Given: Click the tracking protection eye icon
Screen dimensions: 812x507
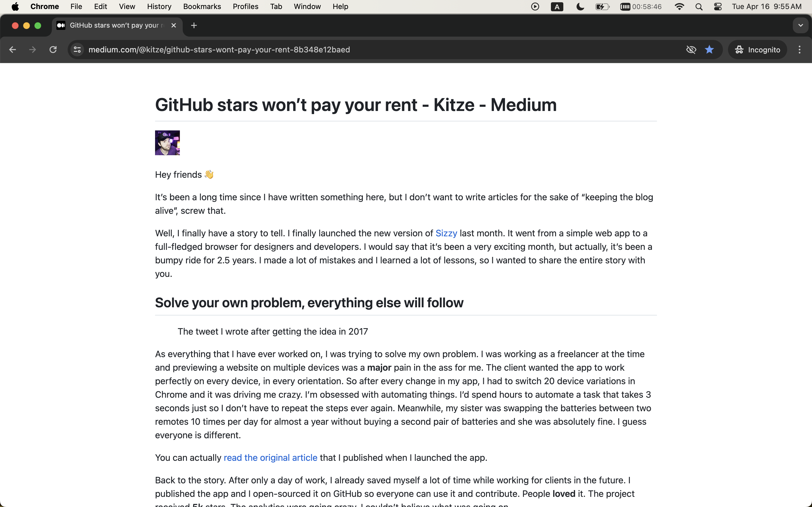Looking at the screenshot, I should 691,50.
